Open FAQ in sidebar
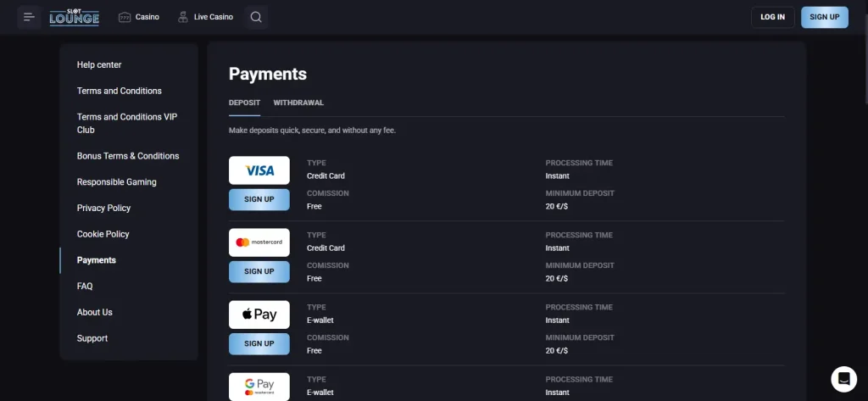Image resolution: width=868 pixels, height=401 pixels. click(x=85, y=287)
